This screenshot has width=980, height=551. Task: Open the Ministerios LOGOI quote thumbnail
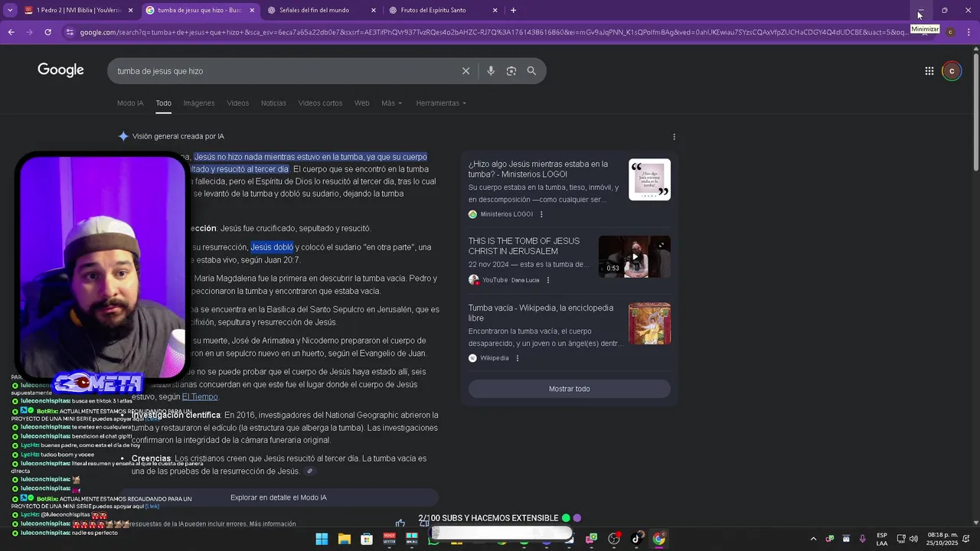point(649,180)
